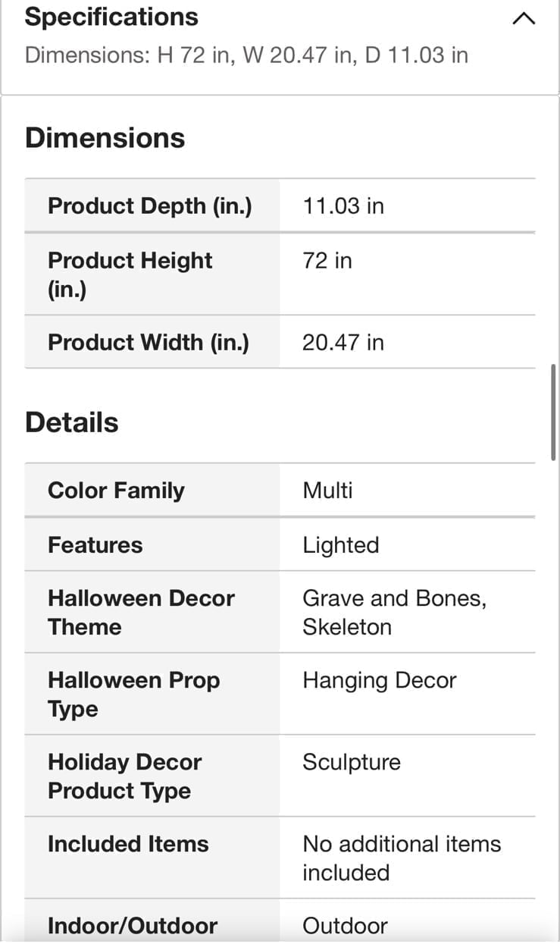
Task: Click the Hanging Decor prop type value
Action: (380, 680)
